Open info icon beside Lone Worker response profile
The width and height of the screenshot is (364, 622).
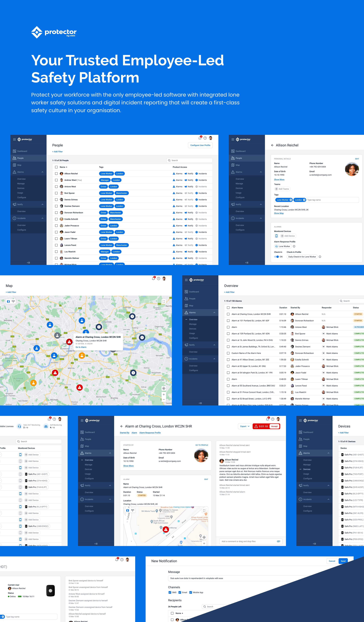[294, 246]
